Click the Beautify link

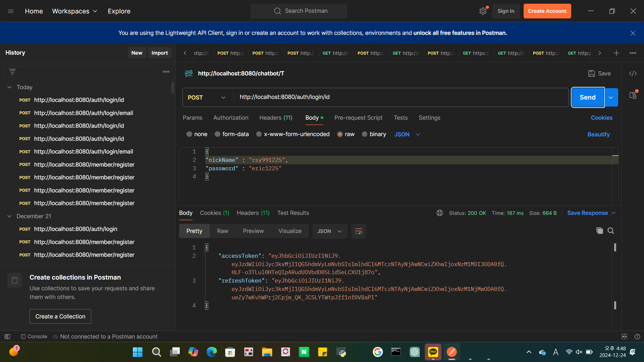tap(598, 134)
